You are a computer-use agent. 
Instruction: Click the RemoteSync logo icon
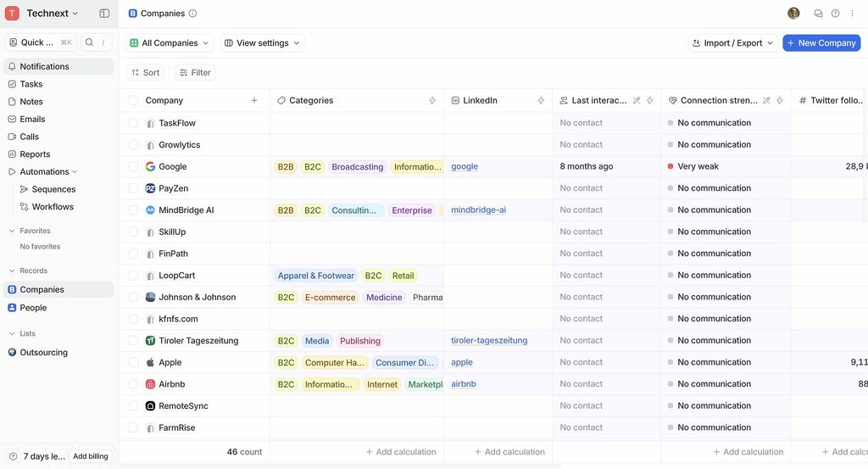point(150,406)
